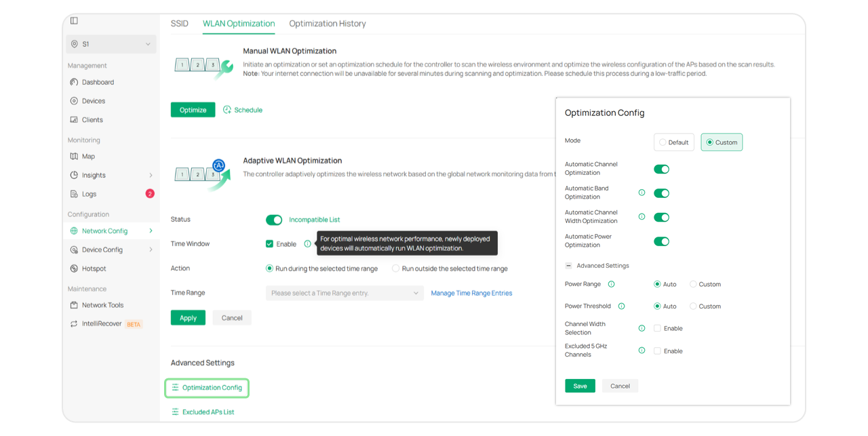Screen dimensions: 868x436
Task: Click Apply for Adaptive WLAN Optimization
Action: (x=189, y=318)
